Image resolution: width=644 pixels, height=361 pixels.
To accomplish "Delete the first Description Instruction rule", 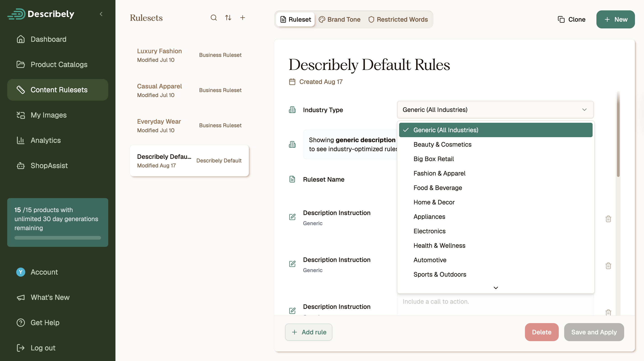I will tap(608, 219).
